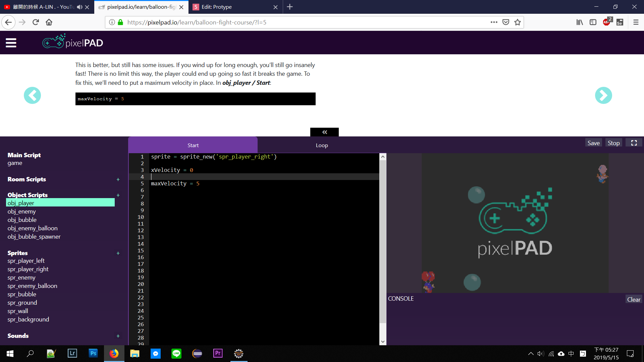Go to the next lesson step arrow

tap(603, 96)
